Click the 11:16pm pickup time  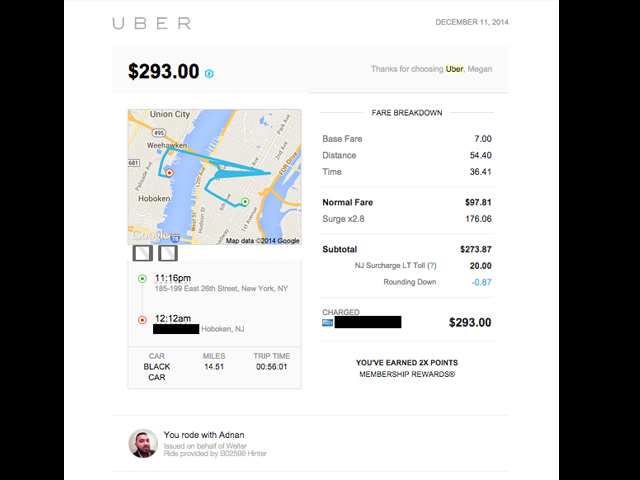click(172, 277)
